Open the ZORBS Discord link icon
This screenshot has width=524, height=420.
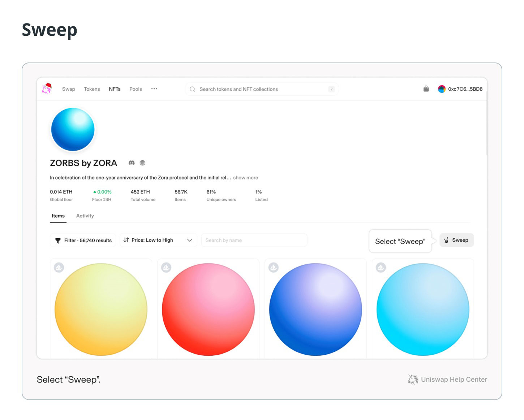(x=132, y=163)
